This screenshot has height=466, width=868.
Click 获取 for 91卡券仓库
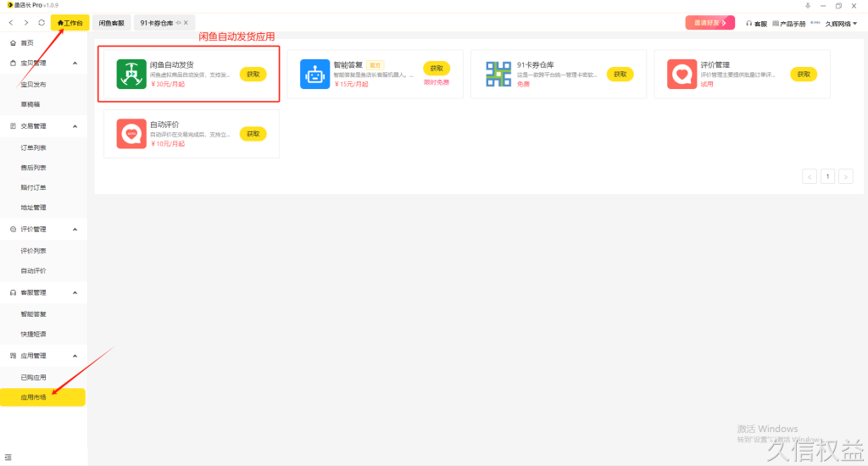tap(620, 75)
